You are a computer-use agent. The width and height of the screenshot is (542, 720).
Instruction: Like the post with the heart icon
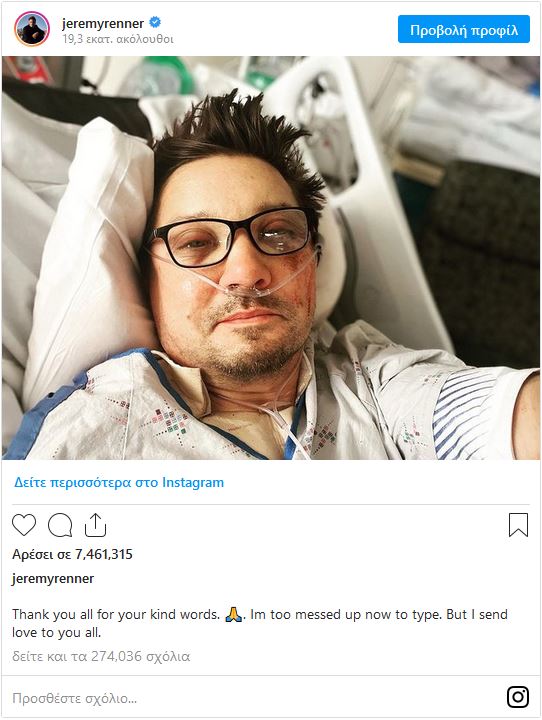pyautogui.click(x=24, y=525)
